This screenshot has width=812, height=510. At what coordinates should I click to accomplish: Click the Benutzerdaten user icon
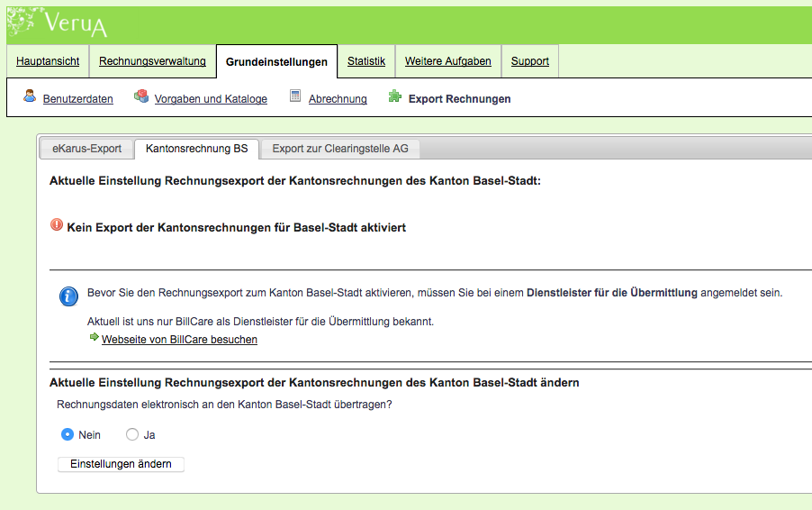point(30,96)
